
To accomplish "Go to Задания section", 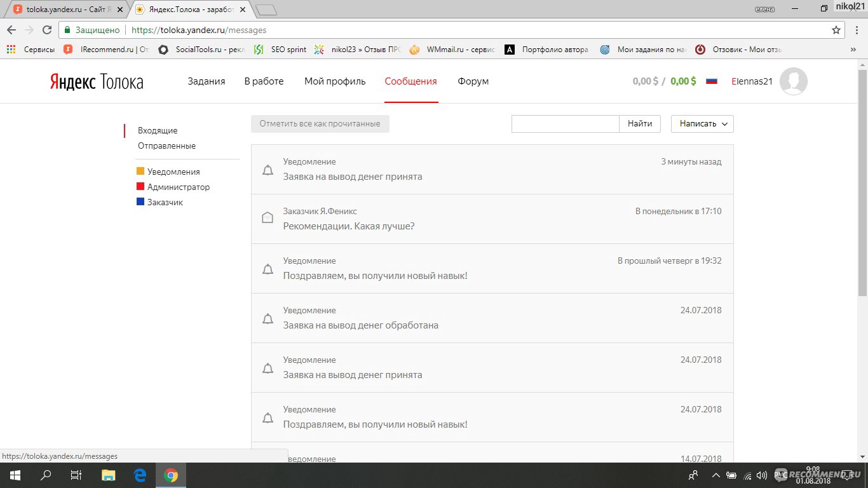I will pyautogui.click(x=207, y=81).
